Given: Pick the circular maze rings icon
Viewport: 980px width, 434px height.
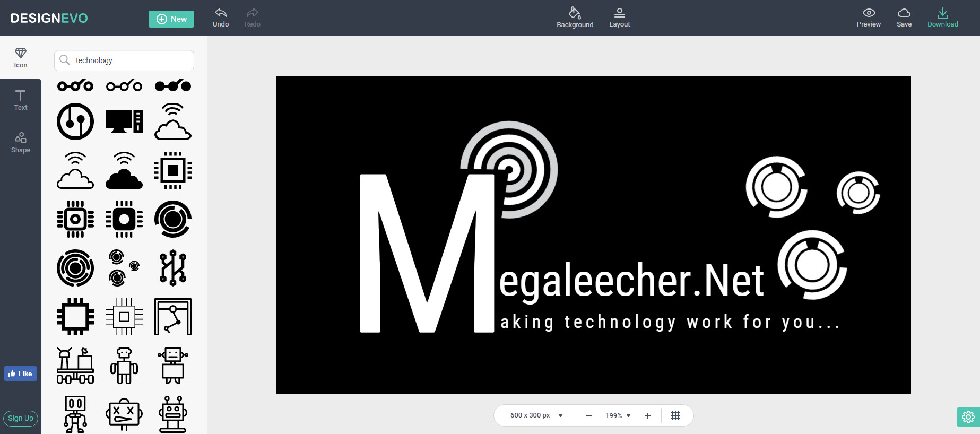Looking at the screenshot, I should tap(75, 268).
